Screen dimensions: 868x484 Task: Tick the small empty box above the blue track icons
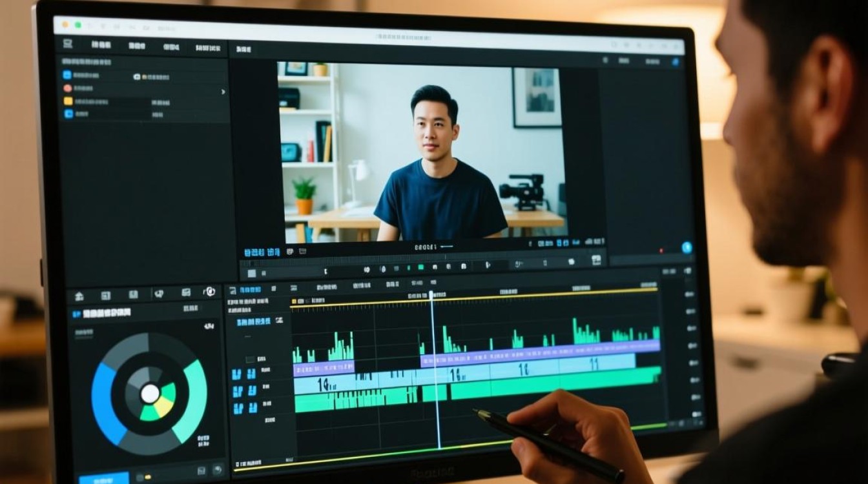(250, 359)
